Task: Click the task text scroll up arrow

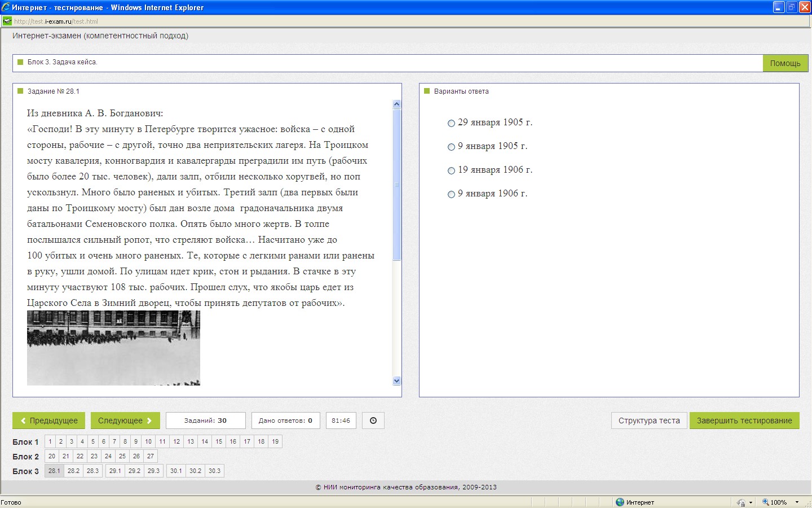Action: click(396, 104)
